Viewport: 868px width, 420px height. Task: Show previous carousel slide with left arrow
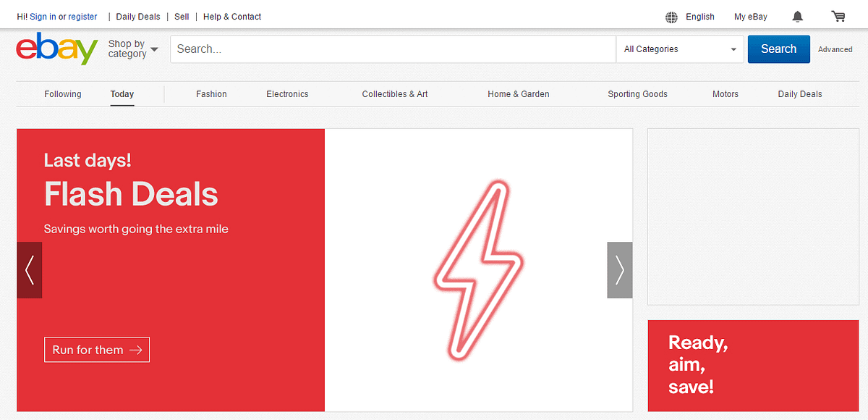click(29, 270)
